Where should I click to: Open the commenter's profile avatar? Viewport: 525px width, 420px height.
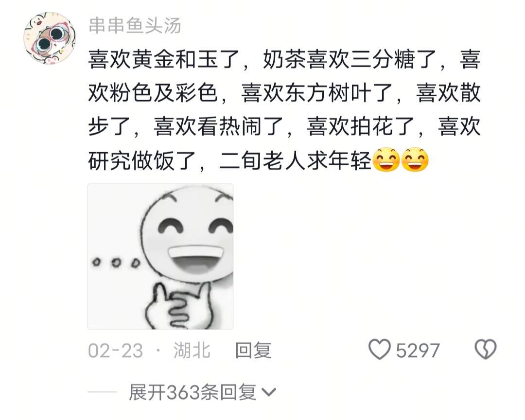pyautogui.click(x=50, y=38)
